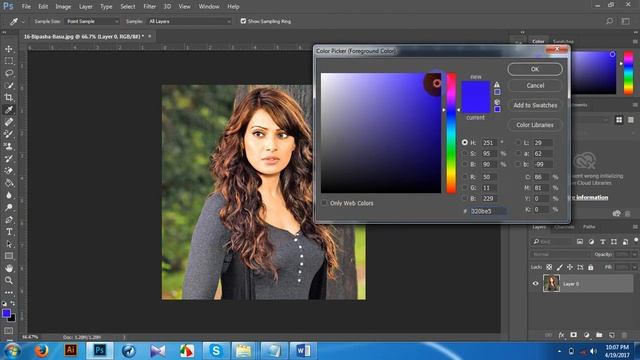Open the Image menu

(x=63, y=7)
